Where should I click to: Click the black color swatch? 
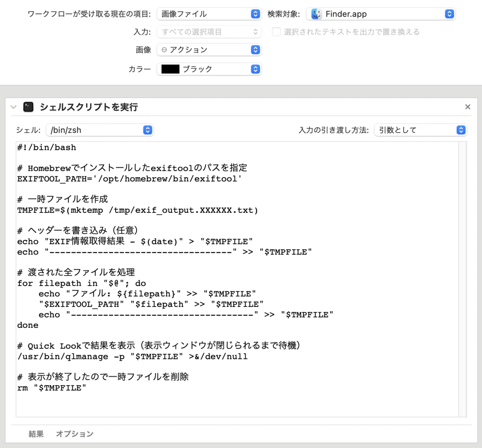(x=170, y=69)
